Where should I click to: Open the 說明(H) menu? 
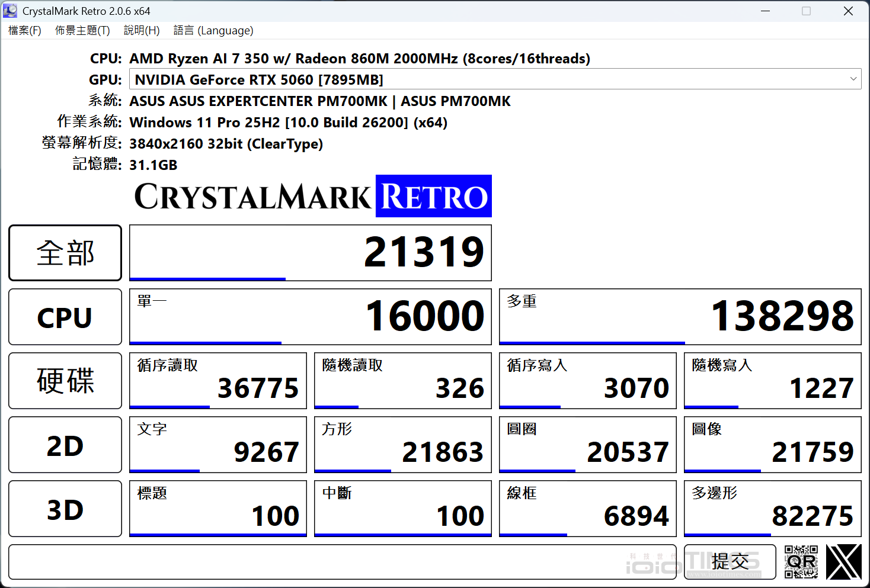point(141,30)
